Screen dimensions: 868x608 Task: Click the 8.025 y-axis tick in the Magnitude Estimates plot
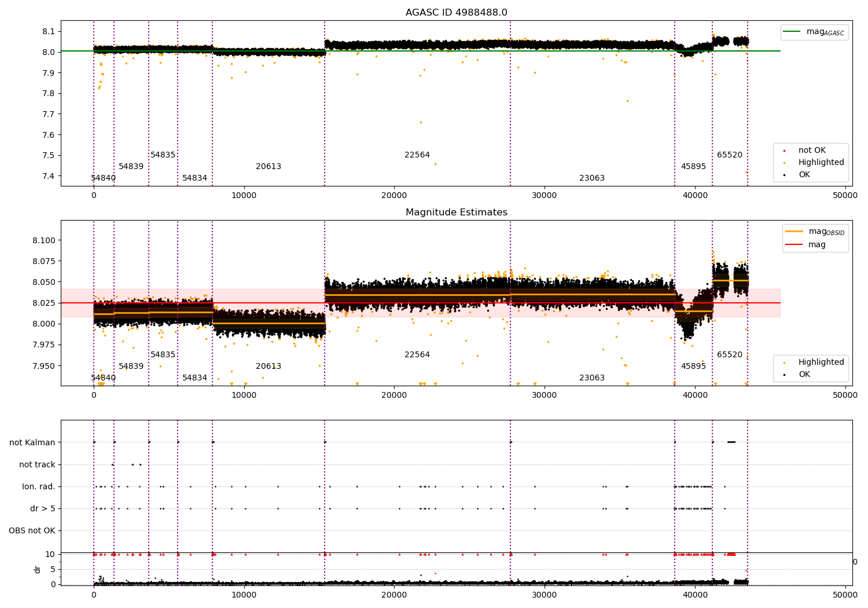point(43,303)
